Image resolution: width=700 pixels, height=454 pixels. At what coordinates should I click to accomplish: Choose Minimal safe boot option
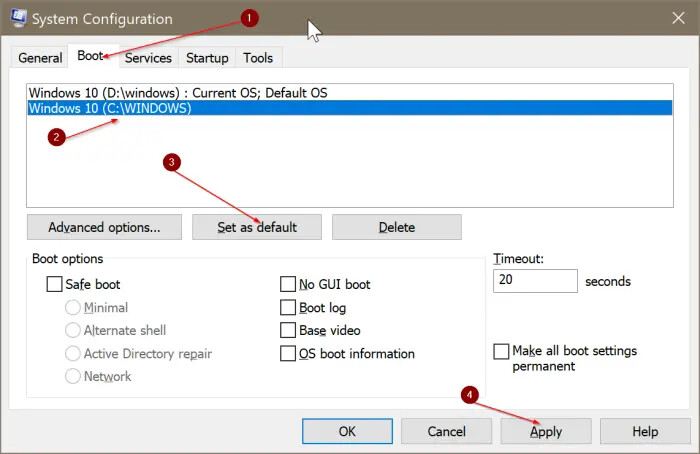pos(73,307)
